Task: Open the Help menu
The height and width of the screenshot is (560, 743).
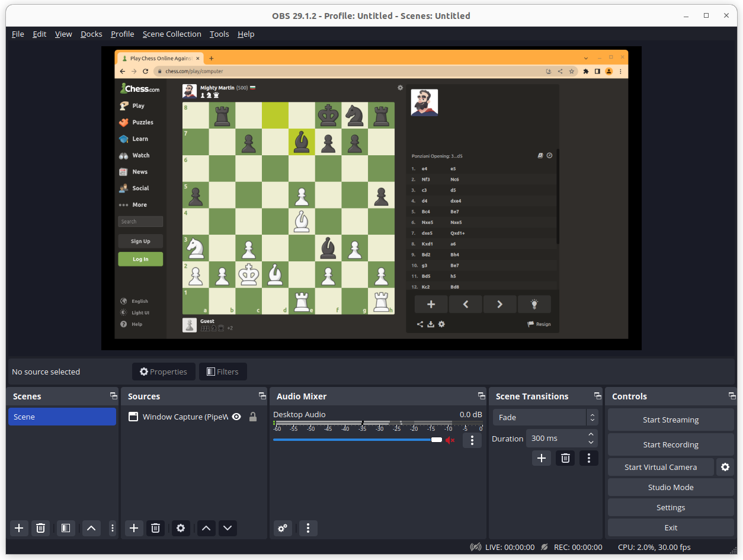Action: pyautogui.click(x=246, y=34)
